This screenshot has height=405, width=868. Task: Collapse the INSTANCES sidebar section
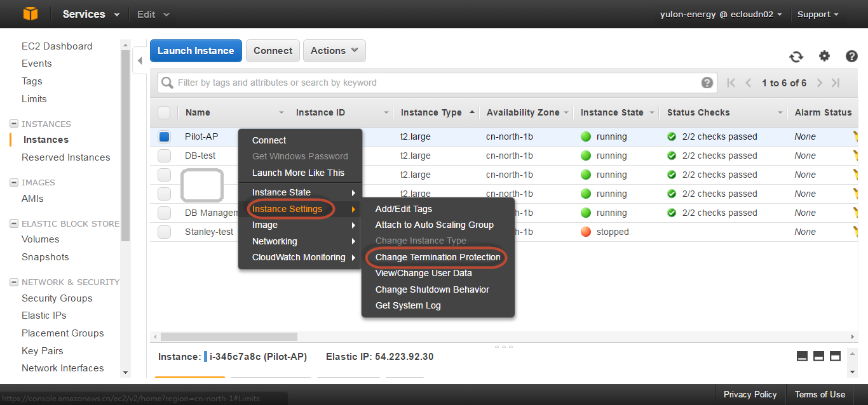click(14, 124)
